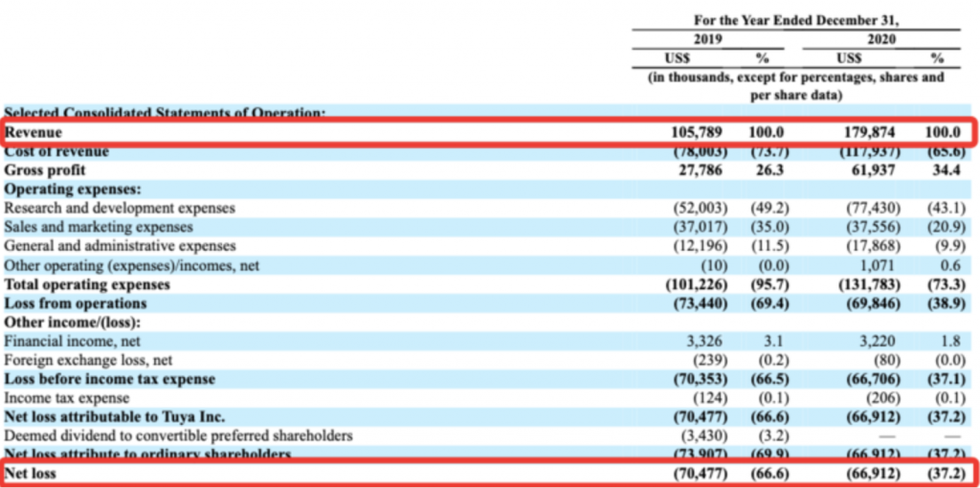Image resolution: width=980 pixels, height=488 pixels.
Task: Select the 2019 revenue value 105,789
Action: pyautogui.click(x=697, y=132)
